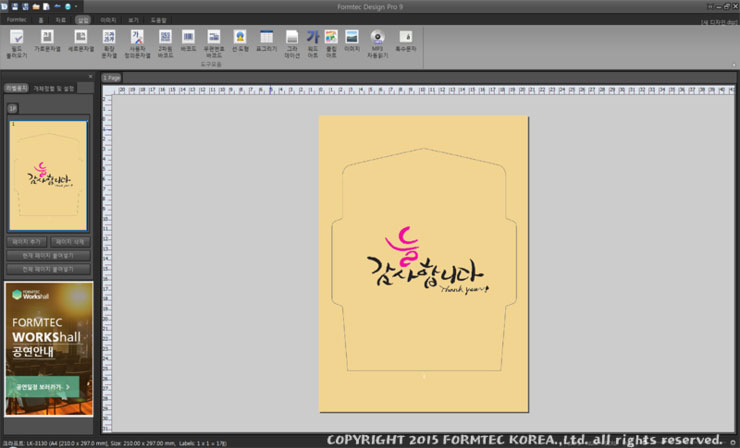
Task: Click the undo arrow icon
Action: [57, 7]
